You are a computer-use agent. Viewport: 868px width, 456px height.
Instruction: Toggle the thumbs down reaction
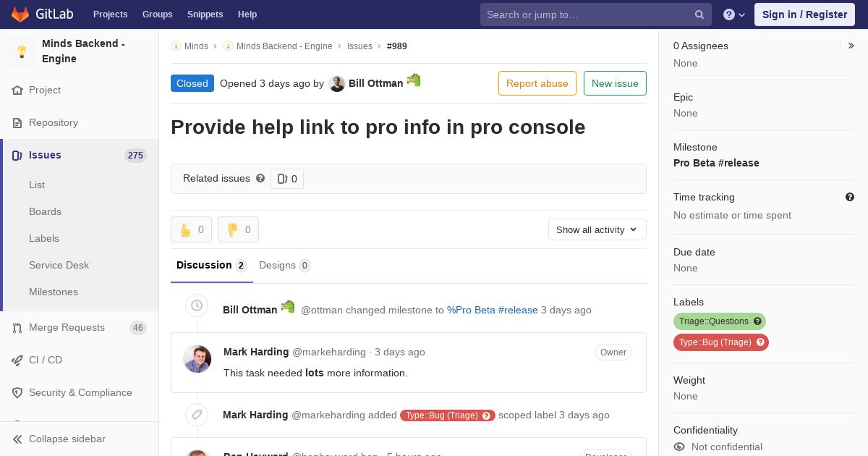(x=238, y=230)
